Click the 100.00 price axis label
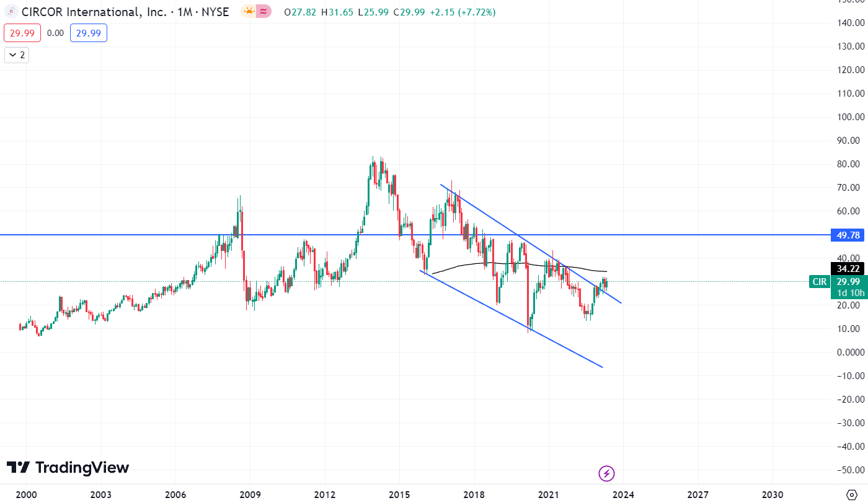Image resolution: width=868 pixels, height=503 pixels. (x=850, y=116)
